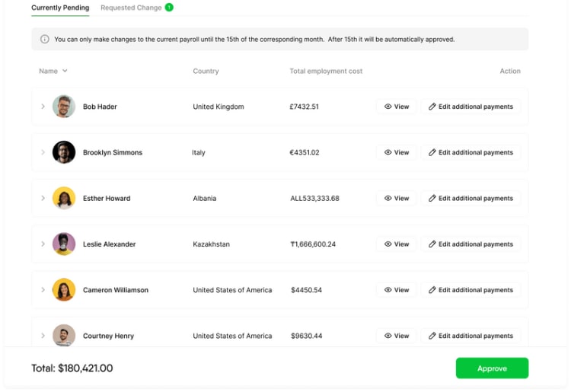Edit additional payments for Cameron Williamson

[471, 290]
